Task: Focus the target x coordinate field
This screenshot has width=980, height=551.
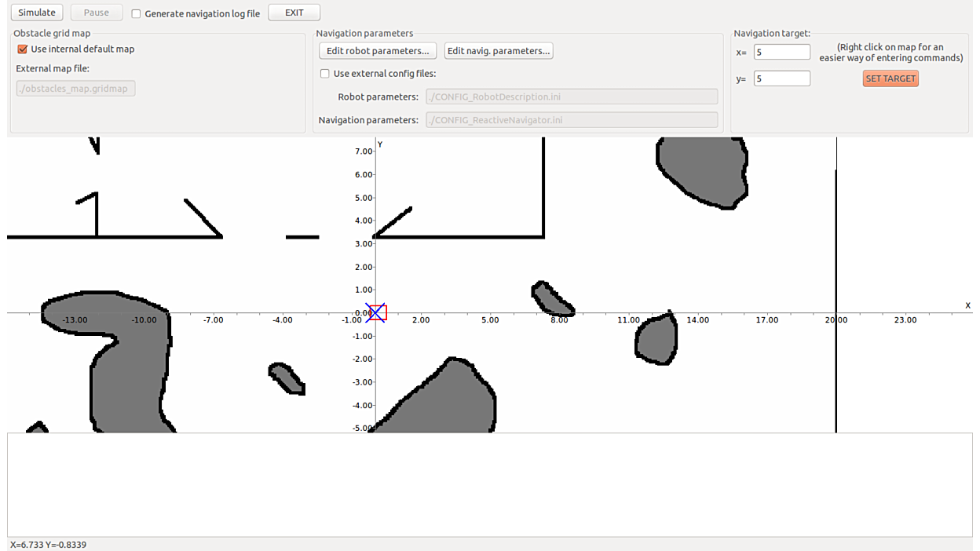Action: point(781,52)
